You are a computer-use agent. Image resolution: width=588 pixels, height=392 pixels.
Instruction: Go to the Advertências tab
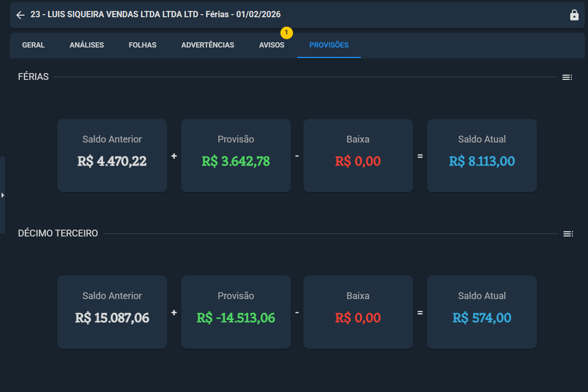click(208, 45)
